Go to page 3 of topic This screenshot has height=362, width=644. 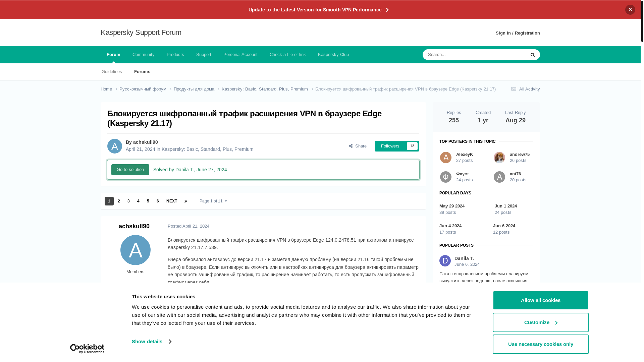128,201
